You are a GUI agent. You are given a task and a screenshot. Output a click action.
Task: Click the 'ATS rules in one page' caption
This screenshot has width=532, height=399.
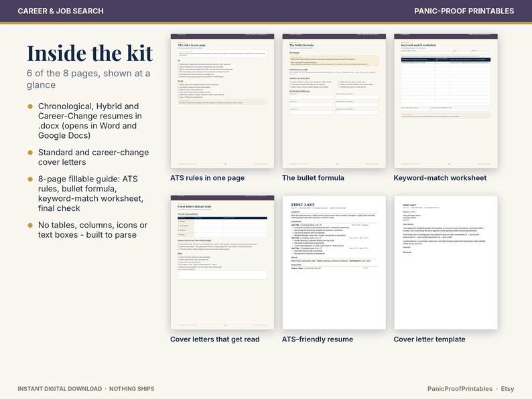[207, 178]
